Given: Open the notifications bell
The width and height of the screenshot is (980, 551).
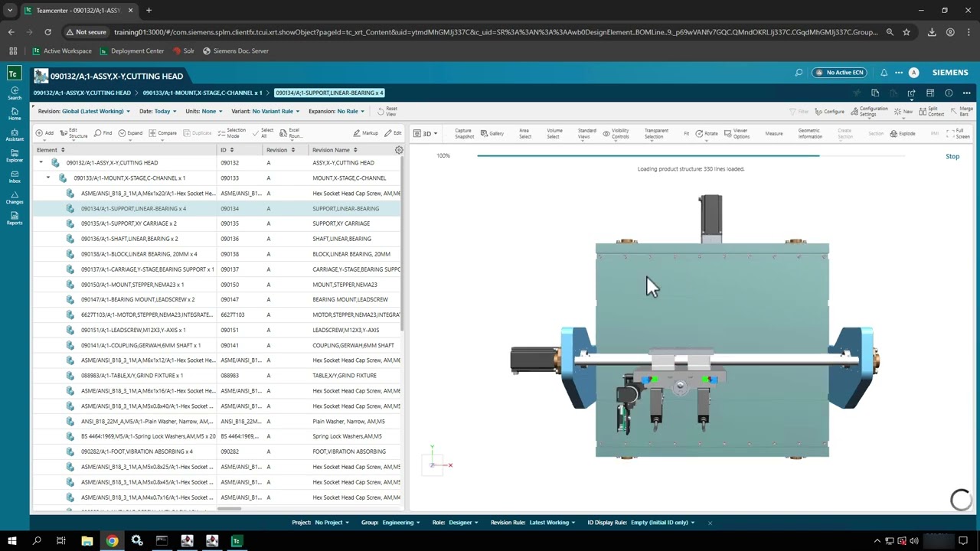Looking at the screenshot, I should pyautogui.click(x=884, y=73).
